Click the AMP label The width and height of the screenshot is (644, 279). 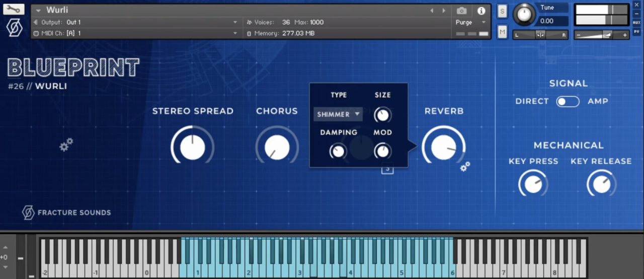(598, 101)
